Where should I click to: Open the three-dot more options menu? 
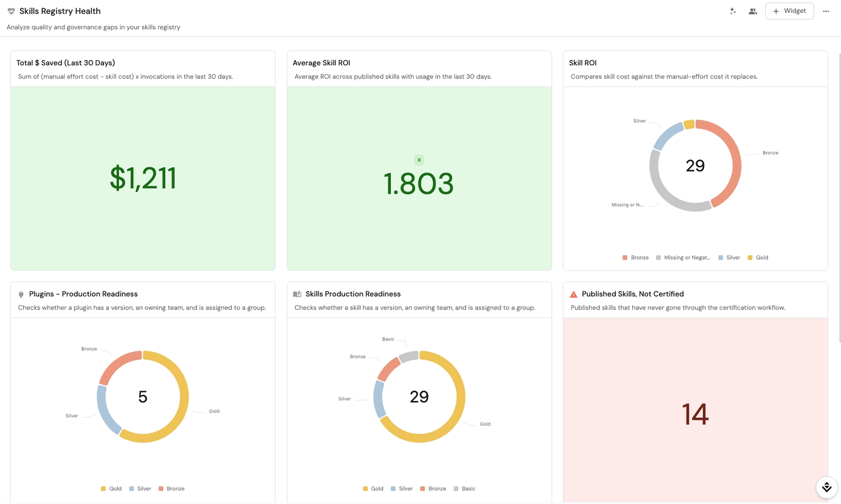tap(826, 11)
